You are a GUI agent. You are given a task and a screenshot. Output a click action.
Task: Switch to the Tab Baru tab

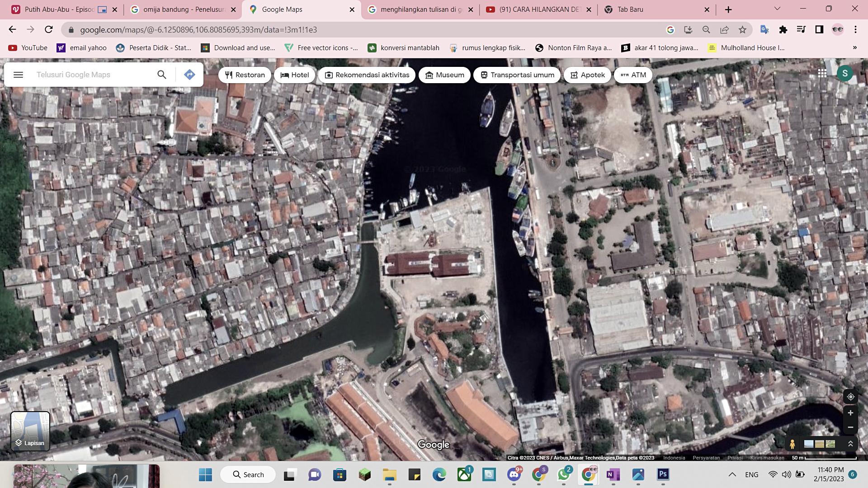click(x=651, y=9)
